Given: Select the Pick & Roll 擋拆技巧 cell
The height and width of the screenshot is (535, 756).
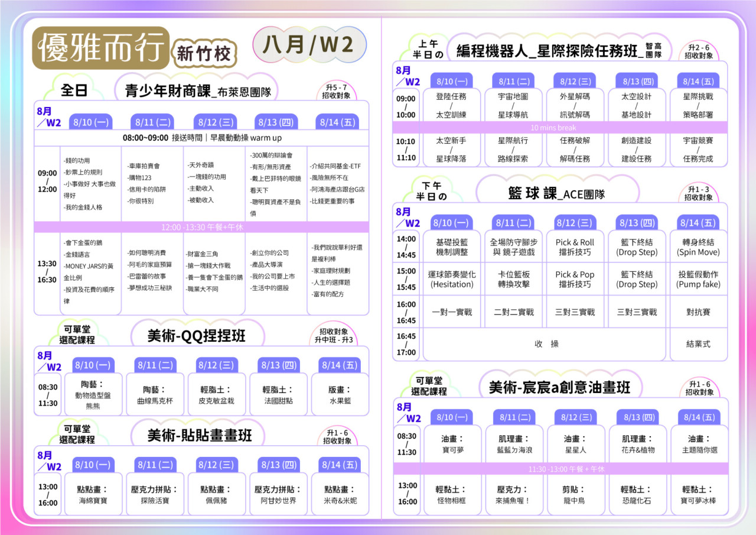Looking at the screenshot, I should [575, 247].
